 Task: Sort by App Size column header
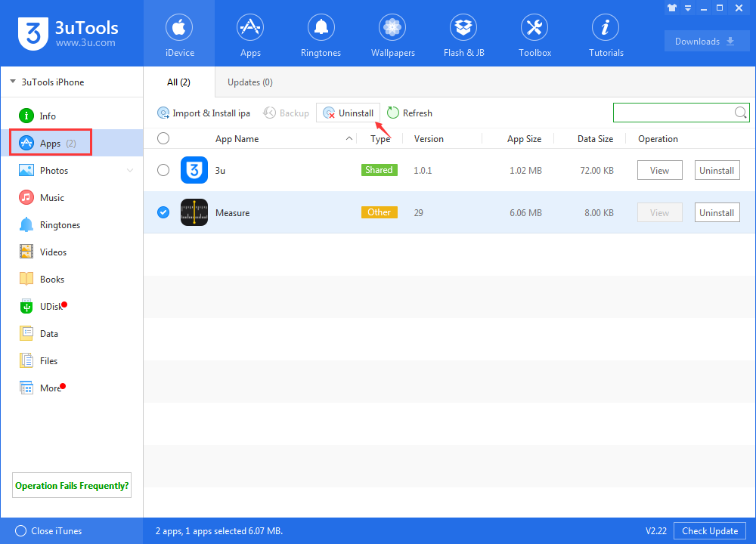click(x=524, y=139)
